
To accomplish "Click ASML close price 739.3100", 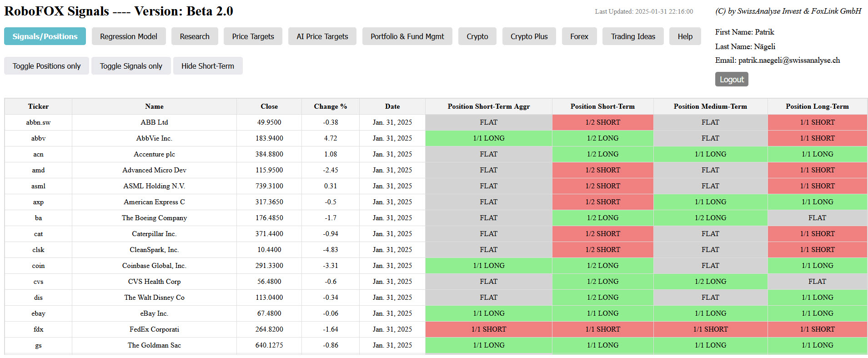I will tap(269, 186).
